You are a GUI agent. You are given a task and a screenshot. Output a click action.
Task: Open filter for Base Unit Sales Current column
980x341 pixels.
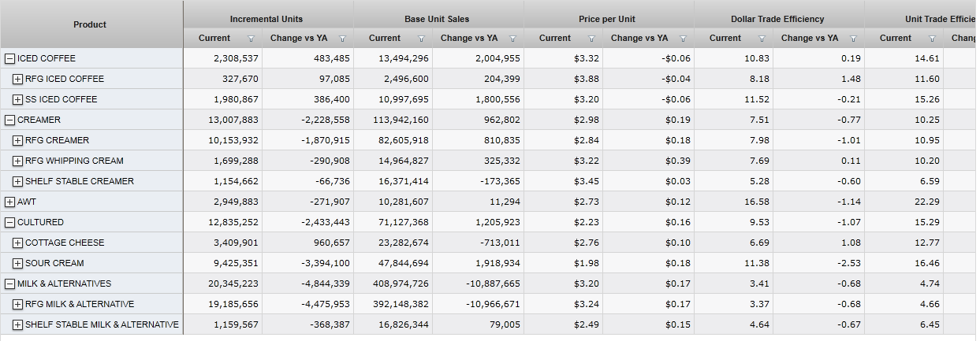421,39
